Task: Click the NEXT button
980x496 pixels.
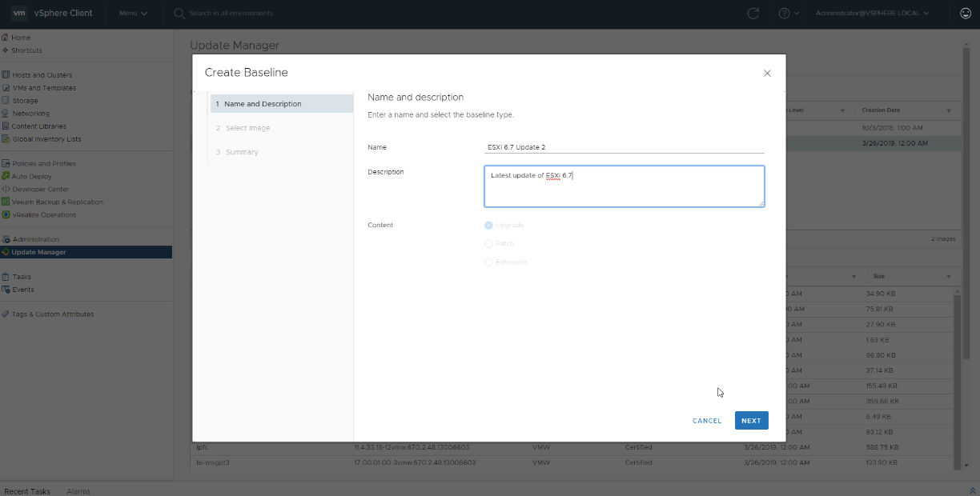Action: tap(751, 421)
